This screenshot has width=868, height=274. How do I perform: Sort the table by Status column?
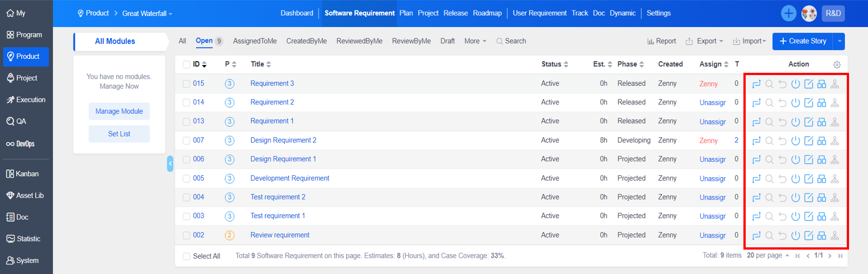coord(555,64)
